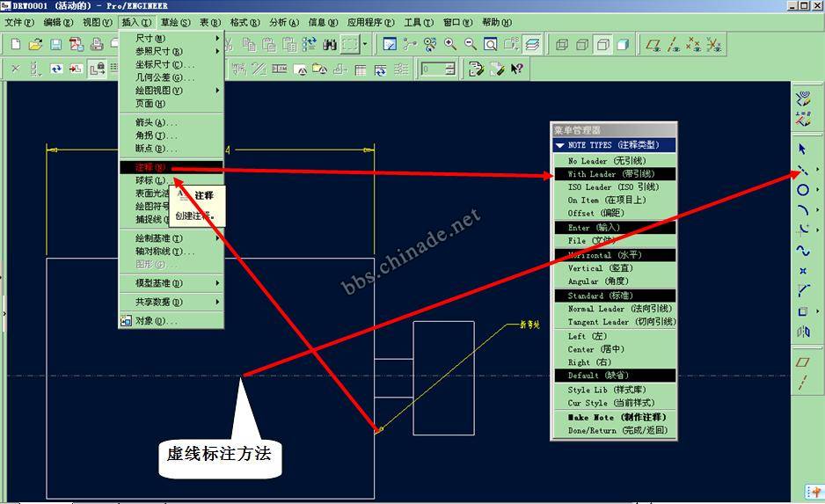This screenshot has width=825, height=504.
Task: Toggle the No Hidden display icon
Action: pos(603,45)
